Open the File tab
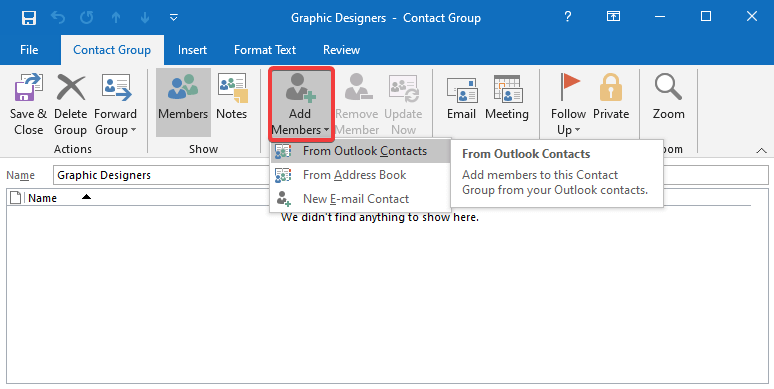This screenshot has height=389, width=774. click(29, 50)
